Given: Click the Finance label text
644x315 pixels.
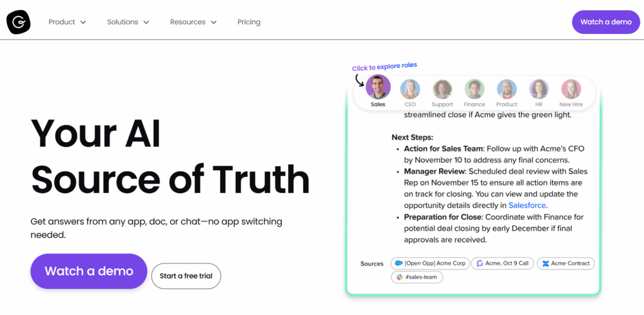Looking at the screenshot, I should point(474,104).
